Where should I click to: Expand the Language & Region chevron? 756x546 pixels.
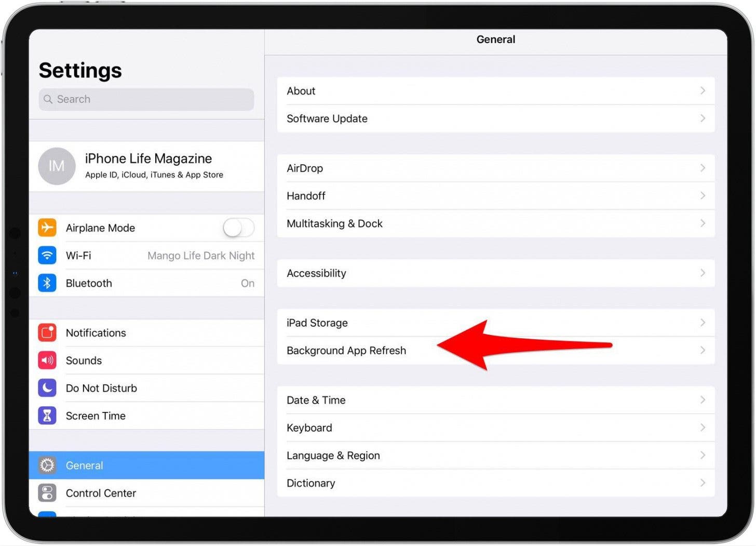[703, 455]
